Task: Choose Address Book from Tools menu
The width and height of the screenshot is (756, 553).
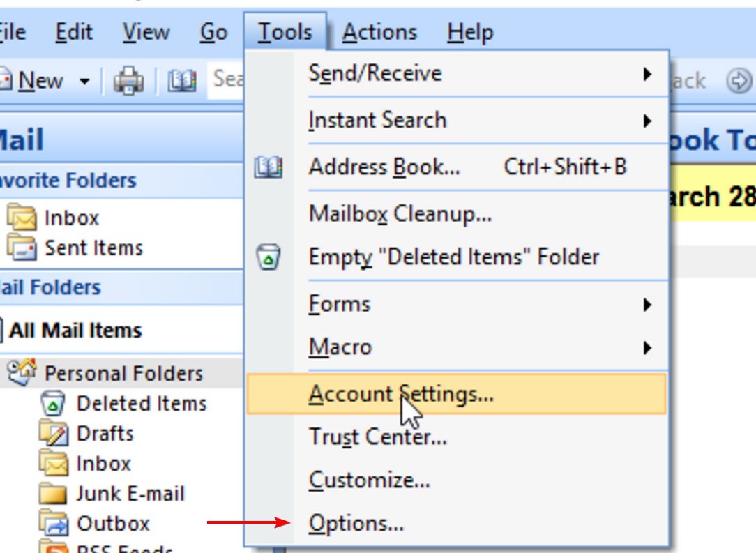Action: click(457, 167)
